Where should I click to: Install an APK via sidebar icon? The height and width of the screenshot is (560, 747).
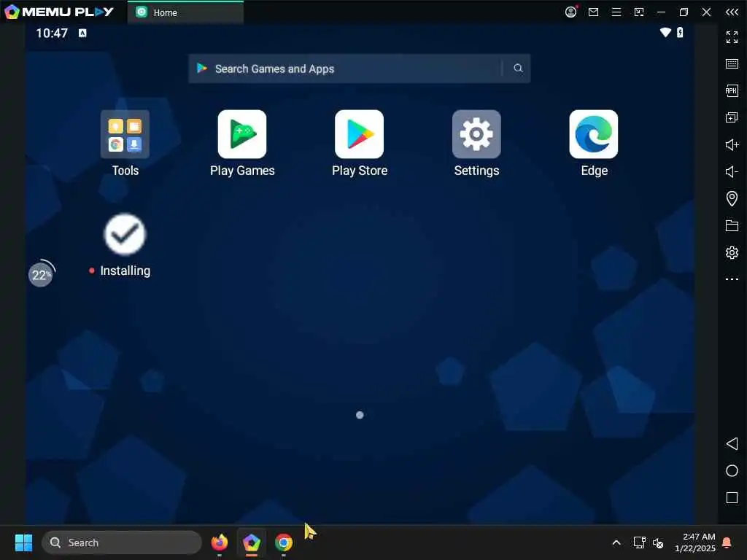732,90
